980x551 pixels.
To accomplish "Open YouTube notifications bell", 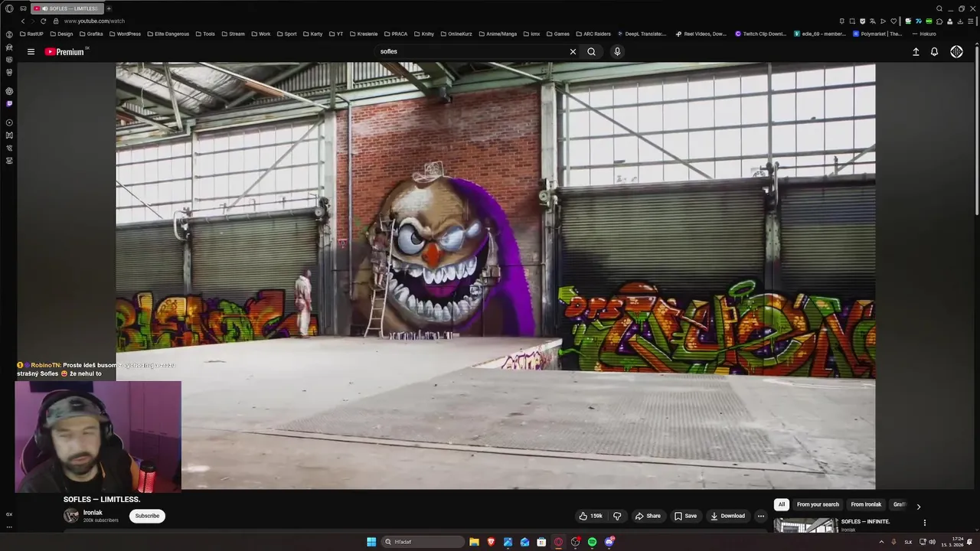I will click(934, 51).
